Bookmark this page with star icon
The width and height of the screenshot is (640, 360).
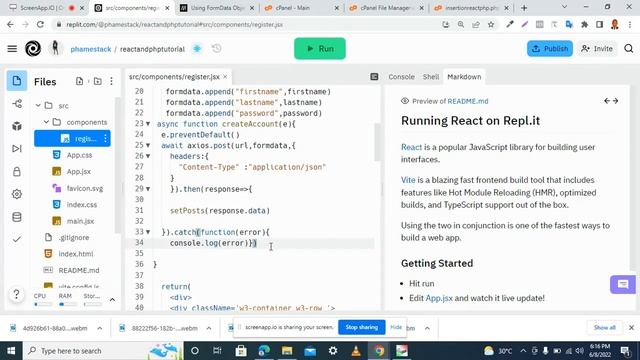point(491,24)
